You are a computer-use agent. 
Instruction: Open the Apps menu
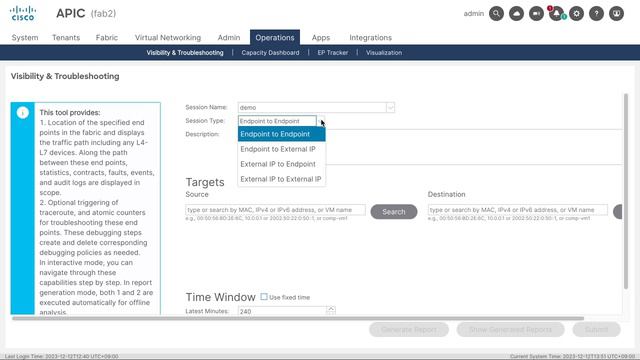point(321,38)
